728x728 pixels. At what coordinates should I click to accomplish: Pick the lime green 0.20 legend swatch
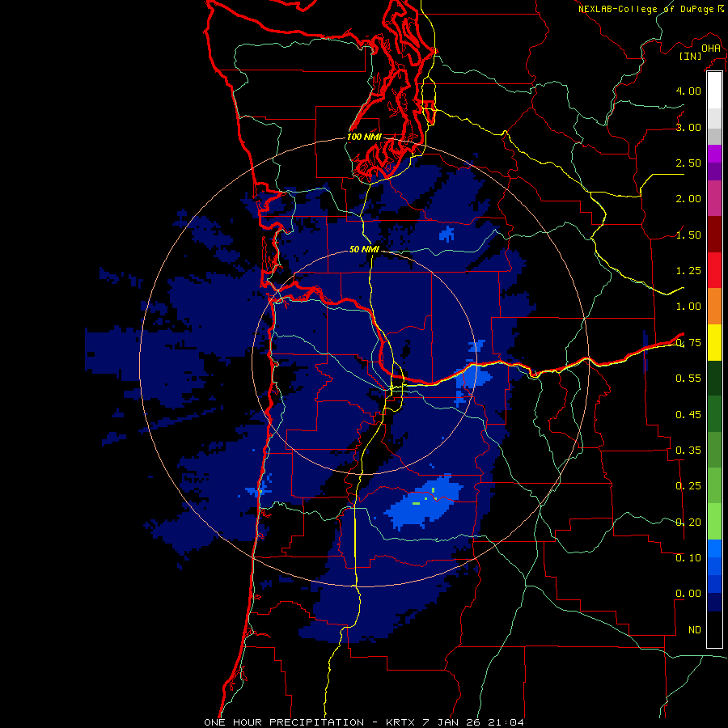click(714, 522)
